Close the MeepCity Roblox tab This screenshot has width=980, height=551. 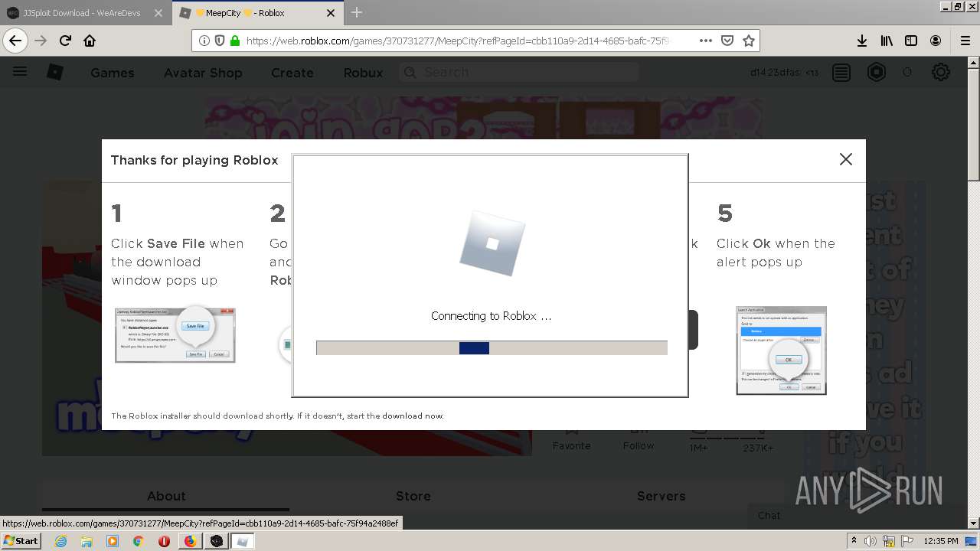point(331,12)
